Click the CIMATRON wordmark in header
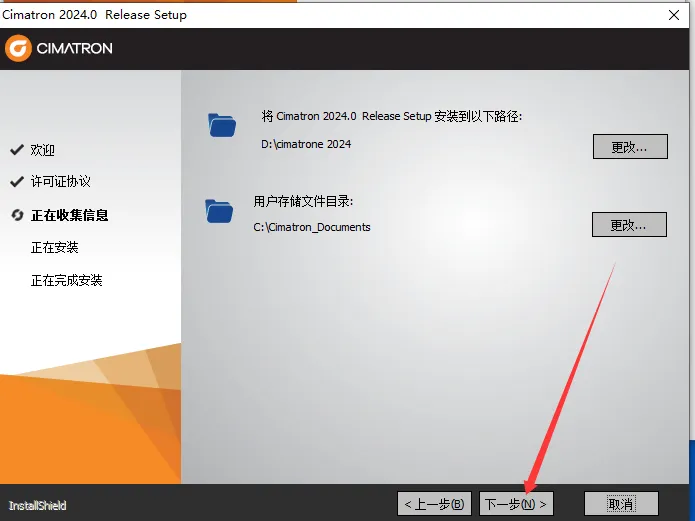 (74, 48)
